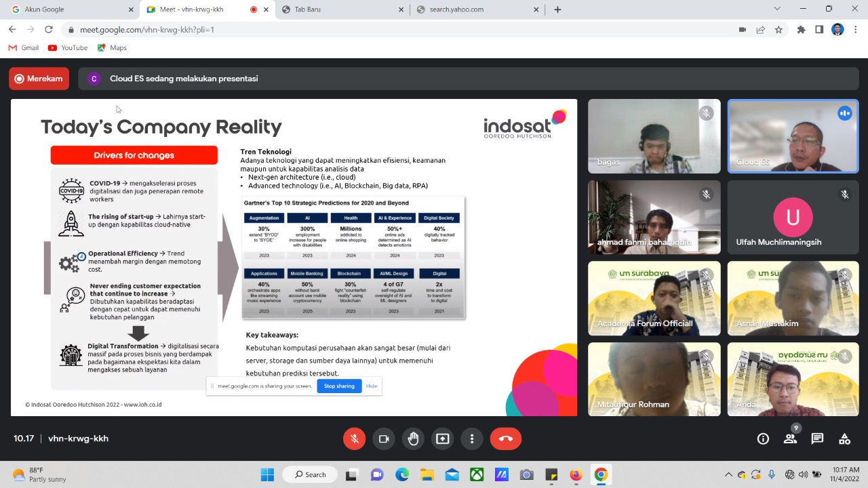Click the camera permission icon in address bar
The image size is (868, 488).
(x=743, y=30)
